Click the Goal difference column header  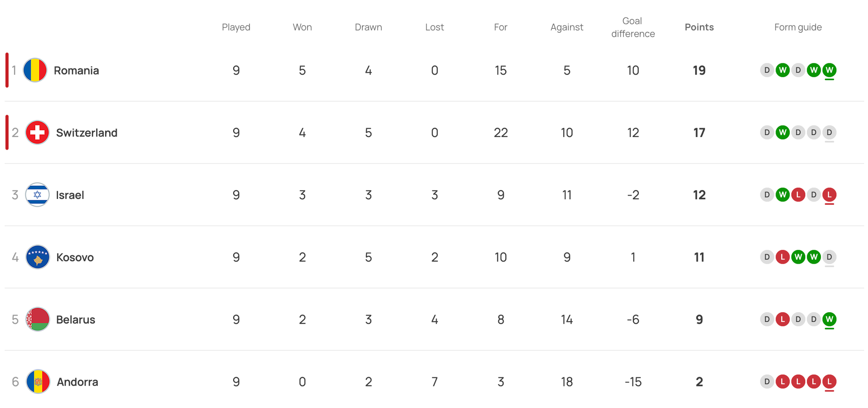pos(633,27)
